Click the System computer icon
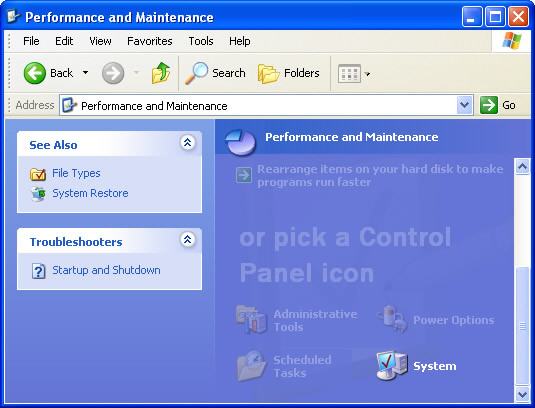Viewport: 535px width, 408px height. pos(392,365)
